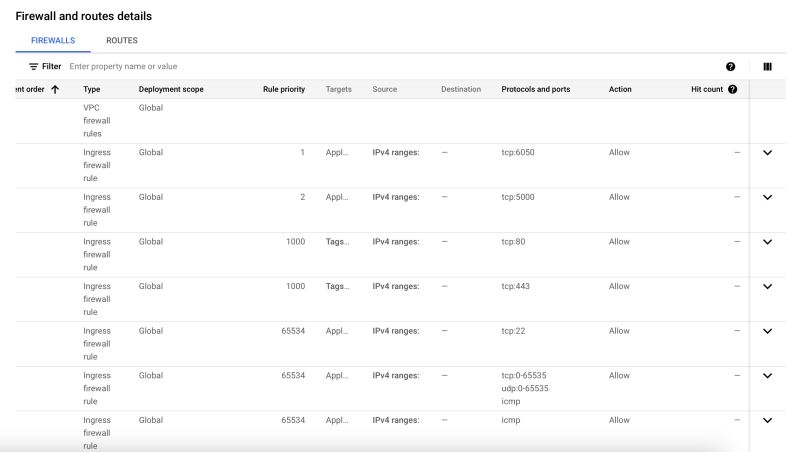Click Appl... target in the tcp:6050 row
The image size is (800, 452).
tap(337, 153)
